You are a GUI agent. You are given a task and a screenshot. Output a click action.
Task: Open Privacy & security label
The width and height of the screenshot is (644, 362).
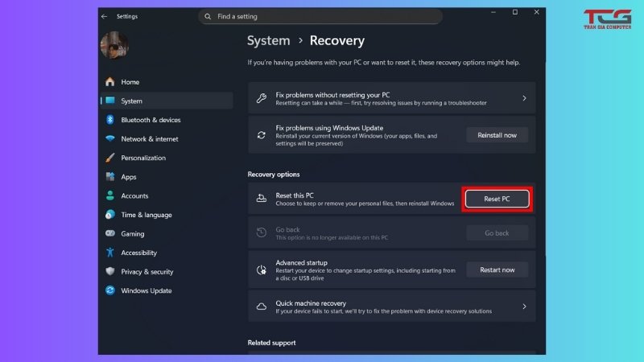pos(147,272)
